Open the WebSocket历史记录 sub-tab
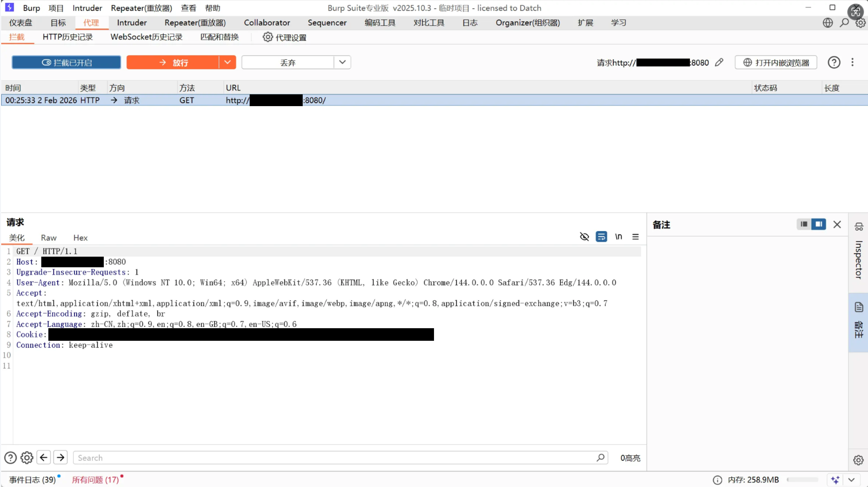 tap(147, 37)
